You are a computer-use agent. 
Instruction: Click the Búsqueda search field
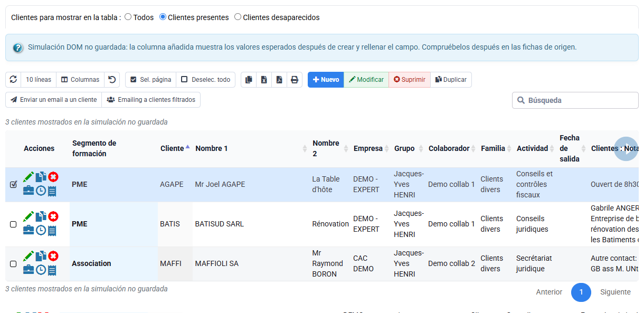pyautogui.click(x=575, y=100)
